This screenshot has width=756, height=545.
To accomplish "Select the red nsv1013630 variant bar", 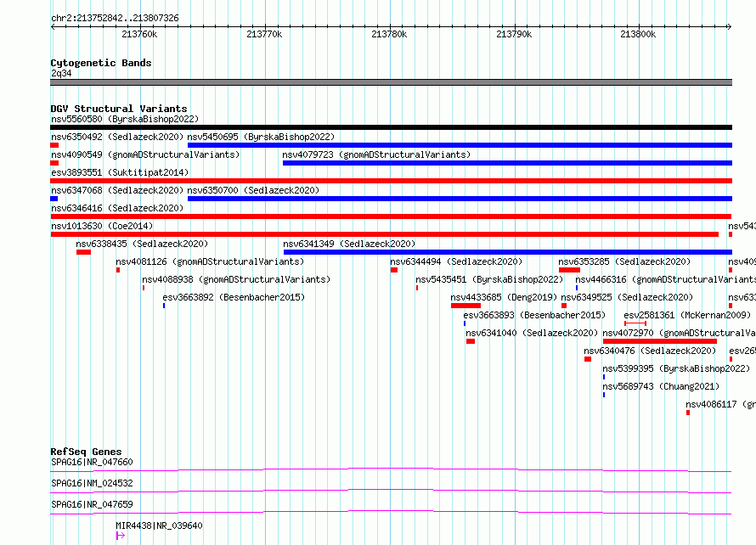I will pos(385,234).
